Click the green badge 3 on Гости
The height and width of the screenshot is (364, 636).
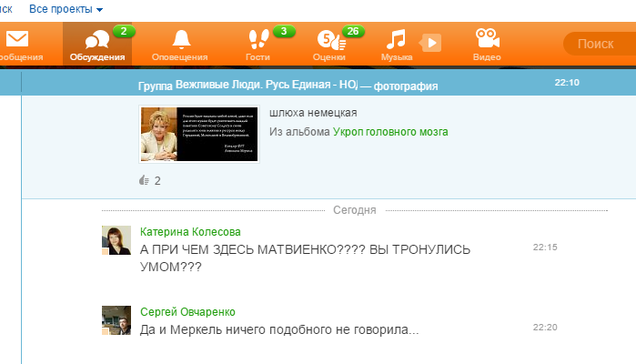click(284, 31)
